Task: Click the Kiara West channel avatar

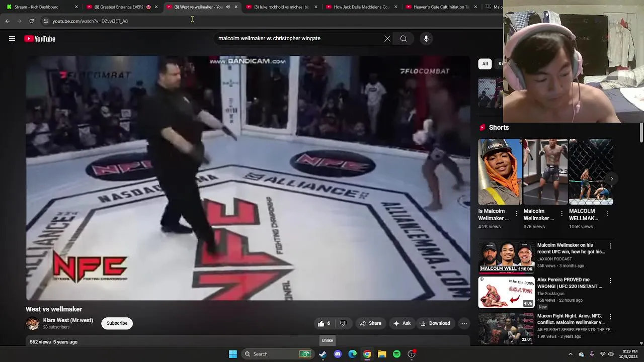Action: 33,323
